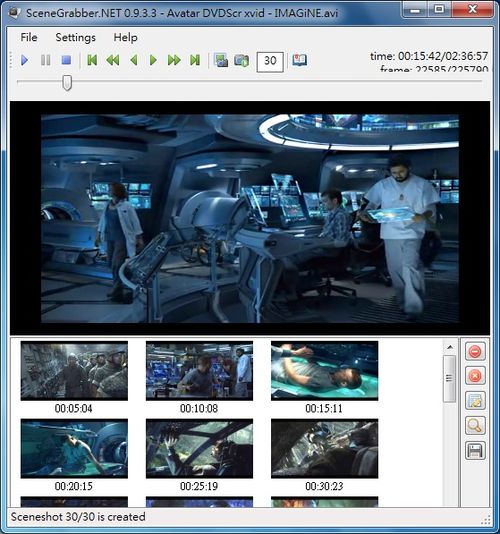Start playback with the blue play button

point(24,61)
